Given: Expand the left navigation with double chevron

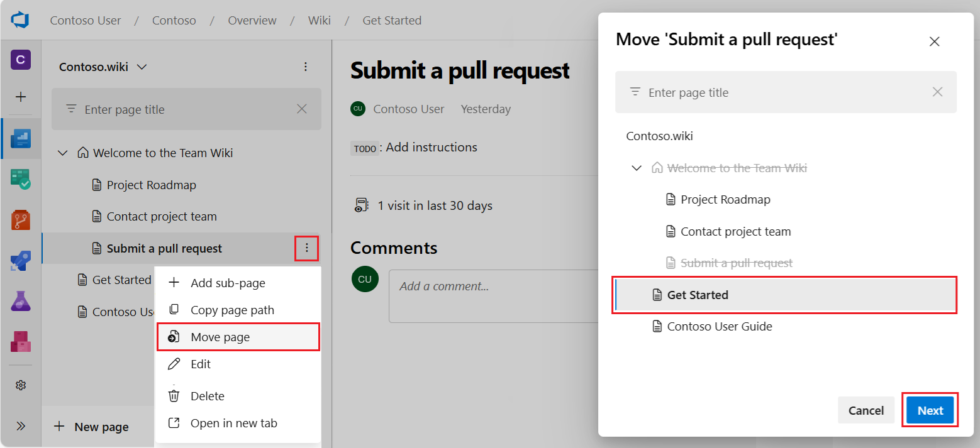Looking at the screenshot, I should coord(21,426).
